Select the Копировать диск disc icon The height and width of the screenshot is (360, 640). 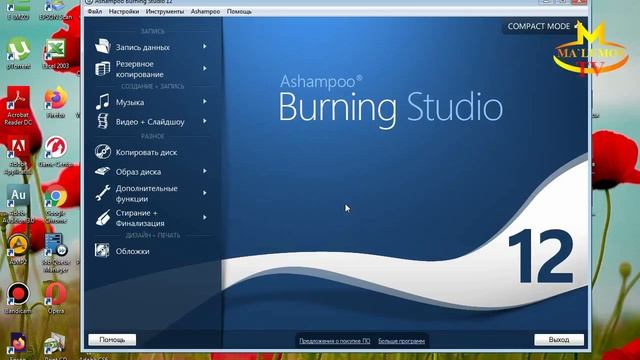coord(102,151)
